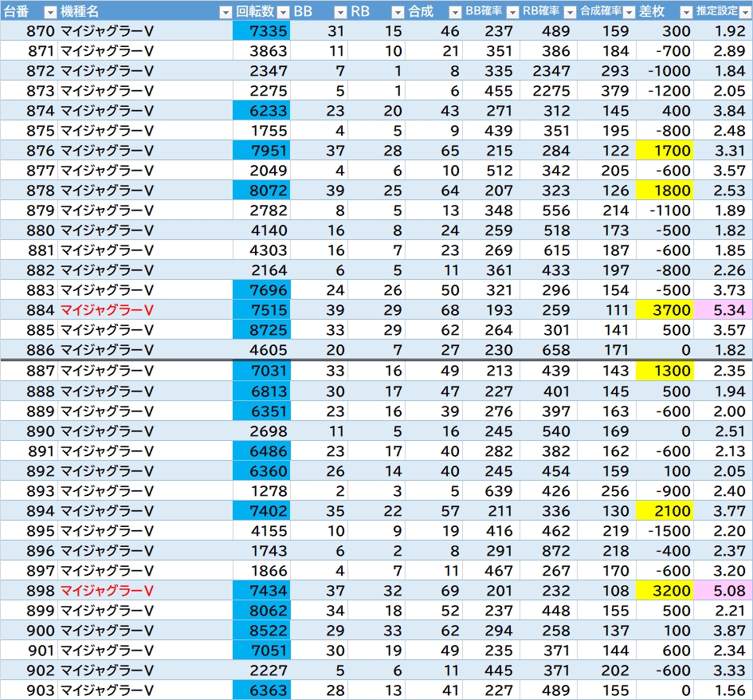Select the -1500 差枚 cell in row 895

[665, 531]
